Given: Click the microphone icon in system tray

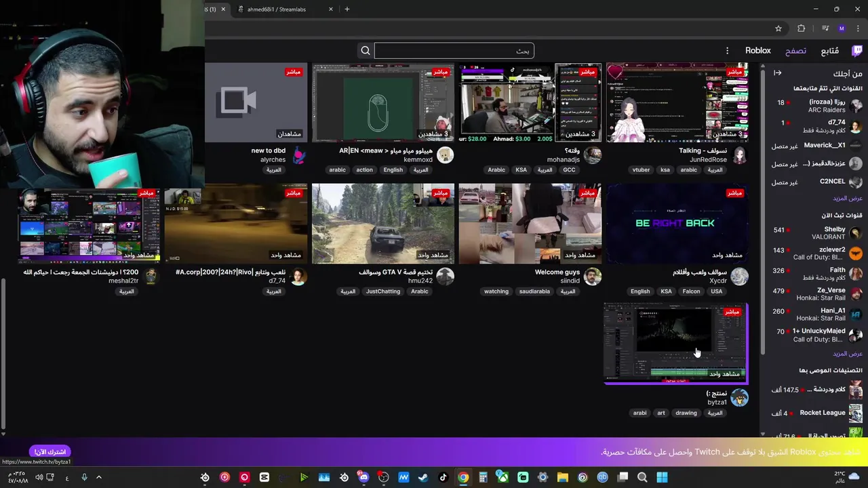Looking at the screenshot, I should coord(84,477).
